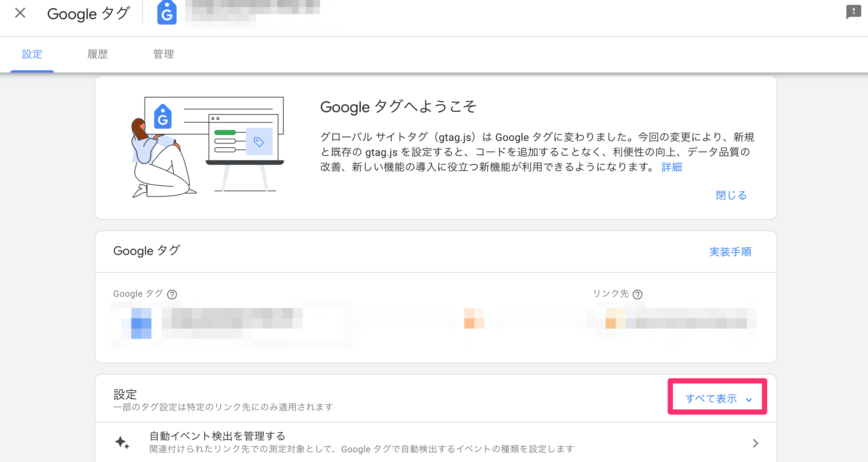Switch to the 履歴 tab
Screen dimensions: 868x462
coord(98,54)
